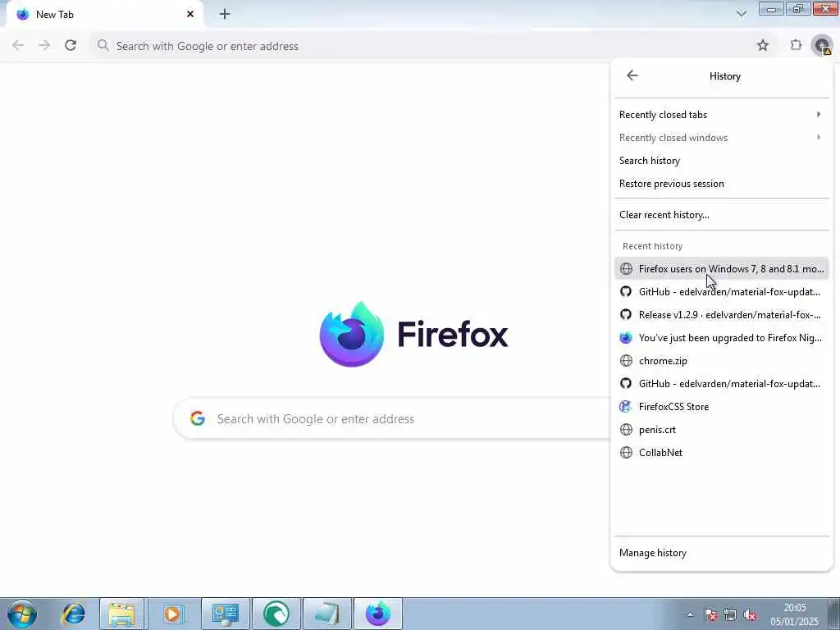Click the Nightly favicon beside You've just been upgraded

coord(626,337)
